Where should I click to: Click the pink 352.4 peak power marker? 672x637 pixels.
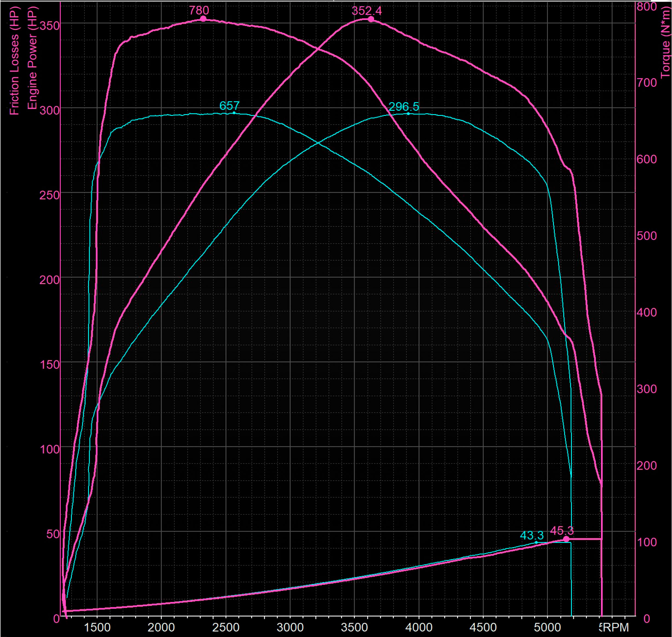click(371, 19)
